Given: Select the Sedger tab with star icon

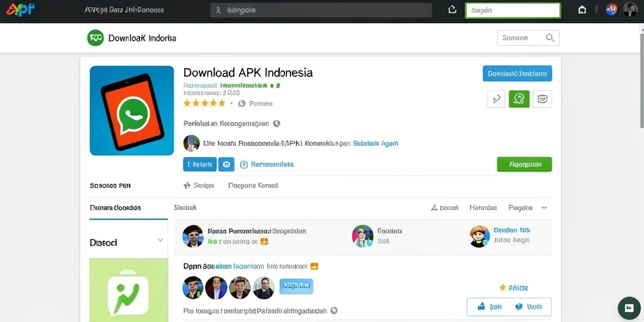Looking at the screenshot, I should coord(199,186).
